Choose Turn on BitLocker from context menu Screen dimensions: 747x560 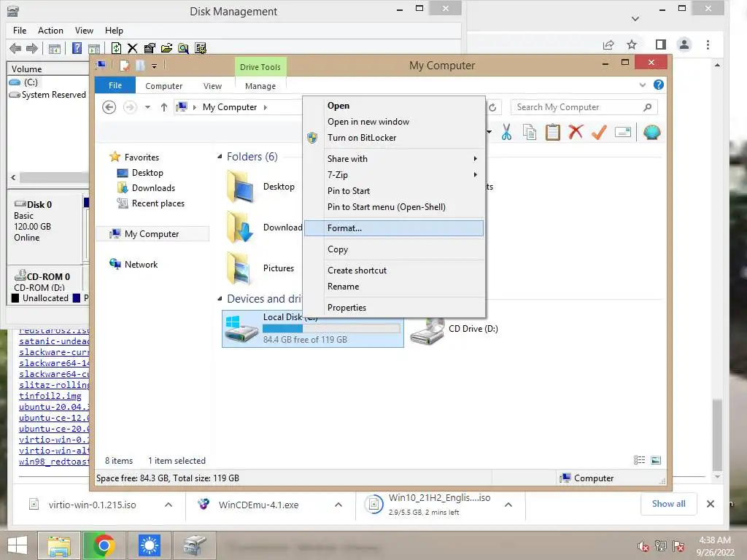[x=393, y=138]
